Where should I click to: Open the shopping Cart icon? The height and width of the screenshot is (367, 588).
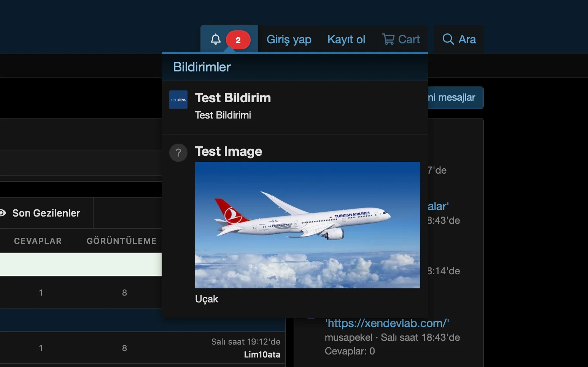click(388, 39)
